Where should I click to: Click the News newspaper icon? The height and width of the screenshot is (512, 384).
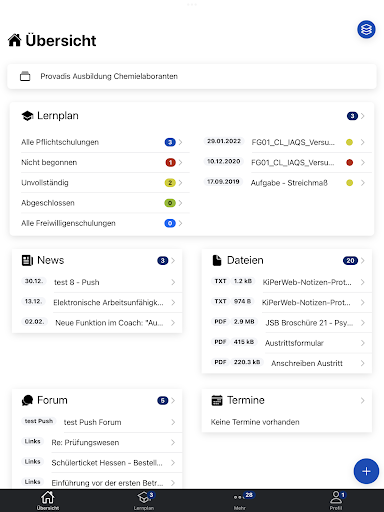27,260
